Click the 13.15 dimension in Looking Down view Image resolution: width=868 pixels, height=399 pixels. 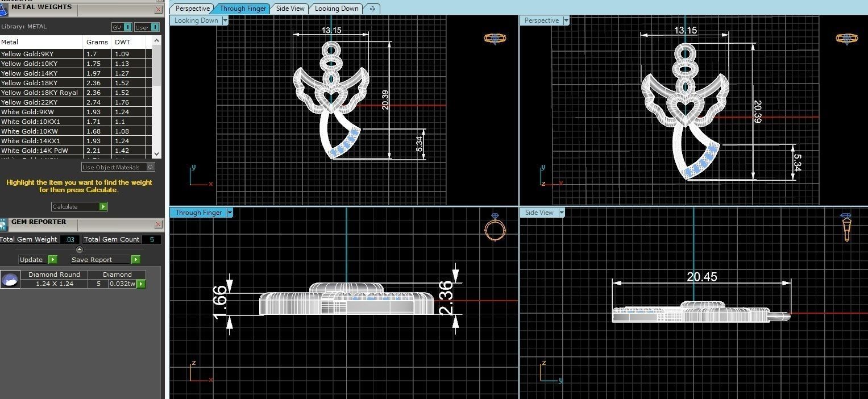[331, 30]
